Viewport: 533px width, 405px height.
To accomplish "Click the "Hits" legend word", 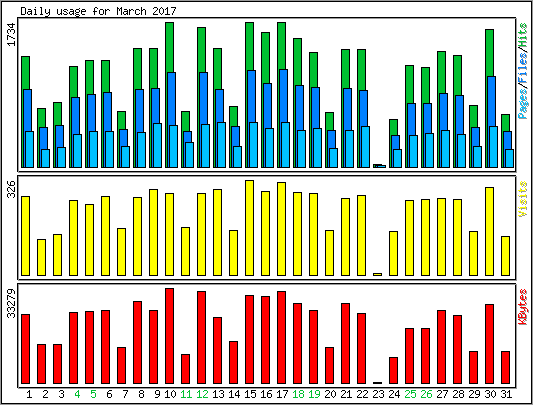I will click(x=523, y=36).
